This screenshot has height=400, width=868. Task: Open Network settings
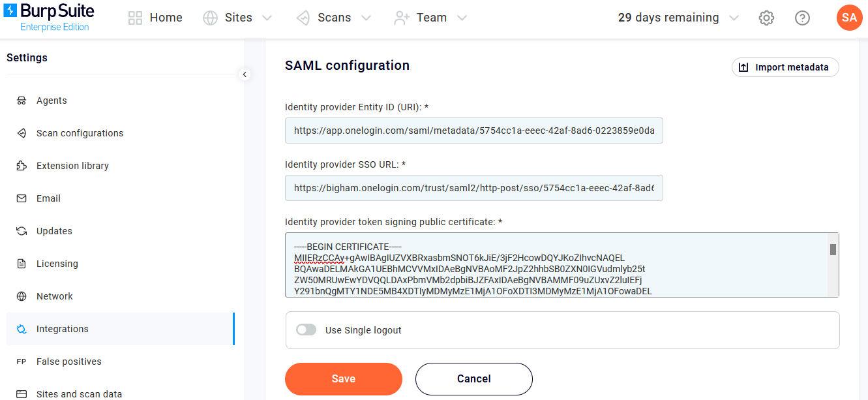point(53,296)
